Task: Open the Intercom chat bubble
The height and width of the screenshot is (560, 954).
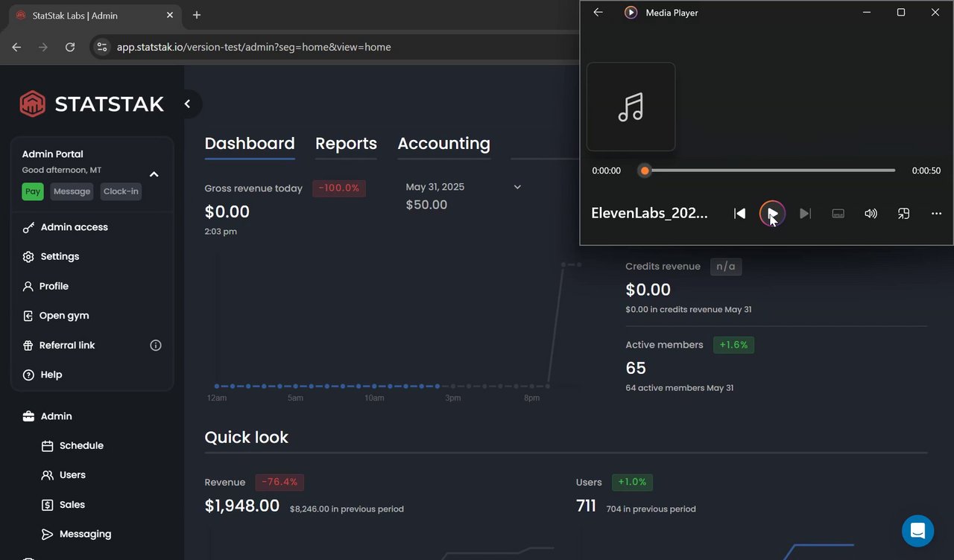Action: click(917, 531)
